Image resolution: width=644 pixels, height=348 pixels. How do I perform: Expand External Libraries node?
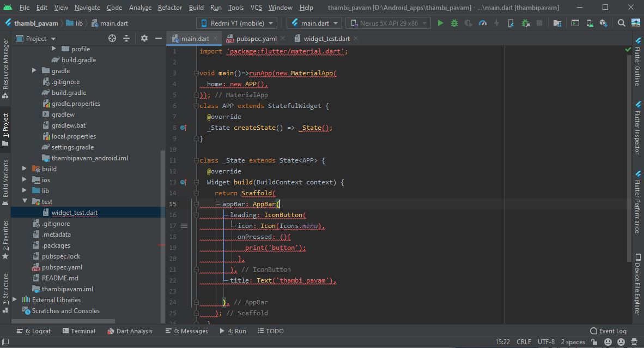click(x=14, y=299)
